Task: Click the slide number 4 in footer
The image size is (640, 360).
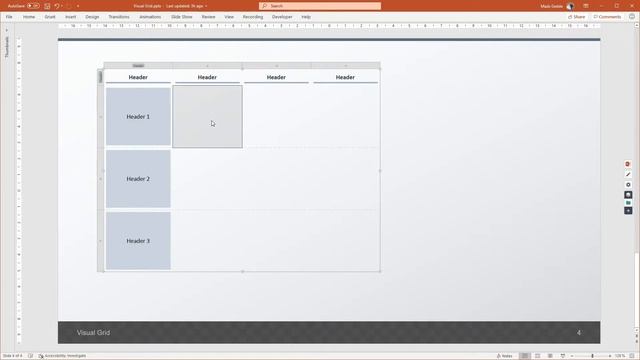Action: (x=579, y=333)
